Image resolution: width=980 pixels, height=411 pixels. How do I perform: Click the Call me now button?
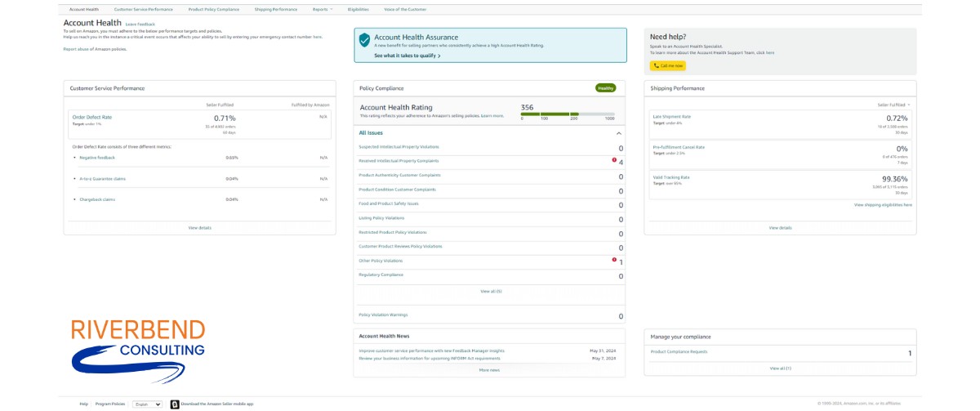pyautogui.click(x=668, y=65)
